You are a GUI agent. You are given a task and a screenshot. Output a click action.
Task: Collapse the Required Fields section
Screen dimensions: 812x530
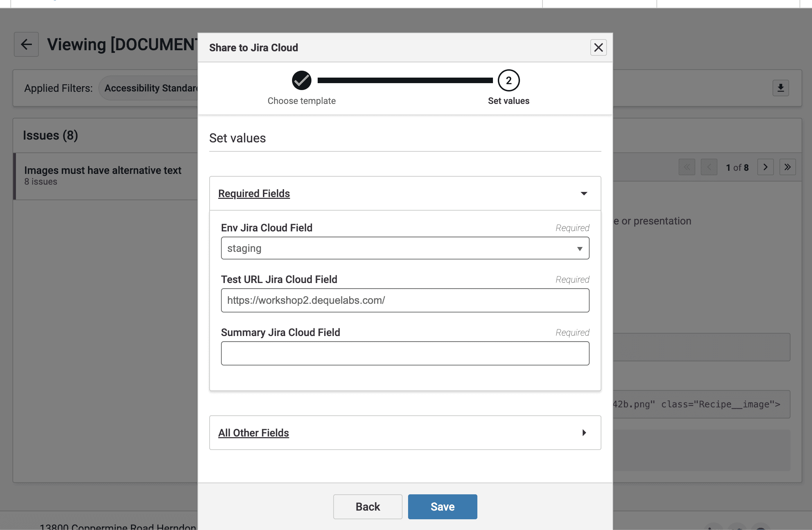tap(584, 193)
